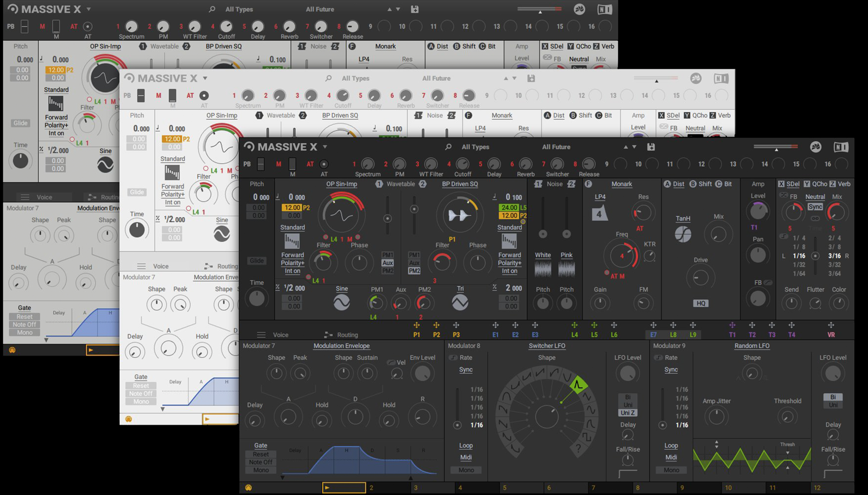Click OP Sin-Imp wavetable display in front window

[342, 215]
